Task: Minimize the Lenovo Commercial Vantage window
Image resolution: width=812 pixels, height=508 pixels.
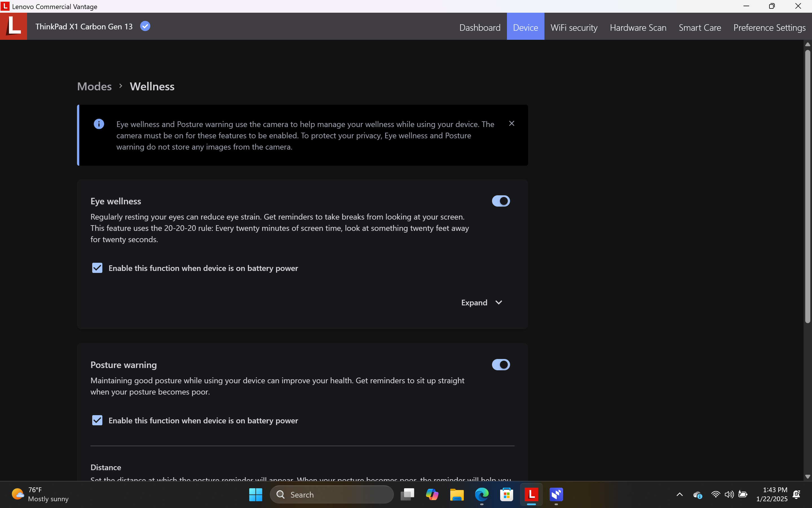Action: tap(746, 6)
